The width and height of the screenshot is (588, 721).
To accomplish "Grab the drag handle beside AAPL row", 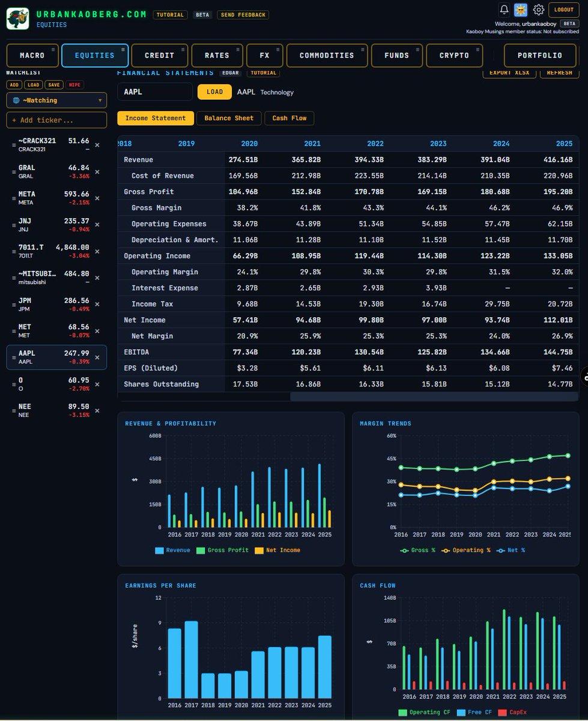I will click(14, 357).
